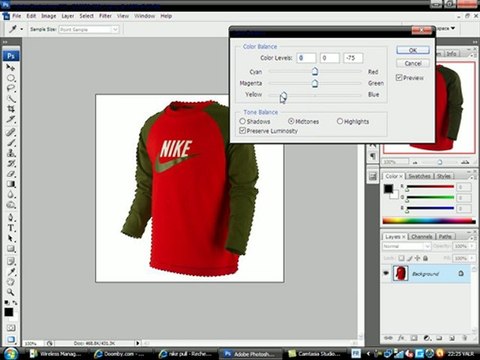This screenshot has width=480, height=360.
Task: Click the Background layer thumbnail
Action: 400,273
